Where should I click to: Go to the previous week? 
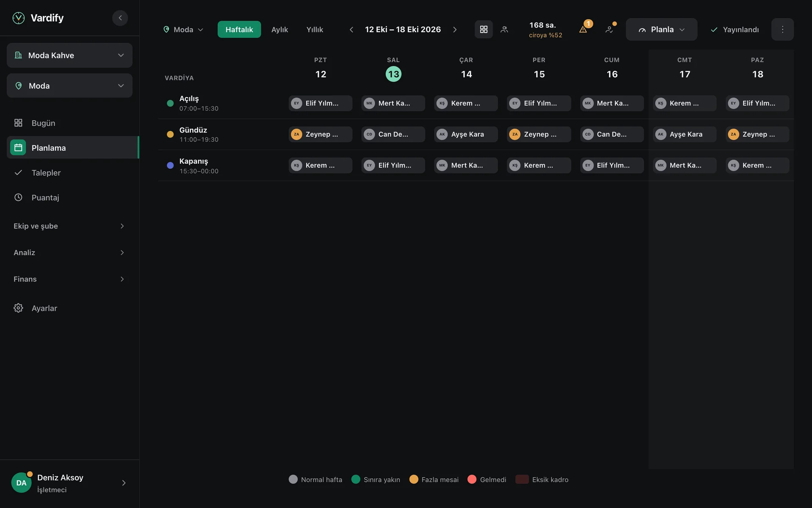coord(351,29)
